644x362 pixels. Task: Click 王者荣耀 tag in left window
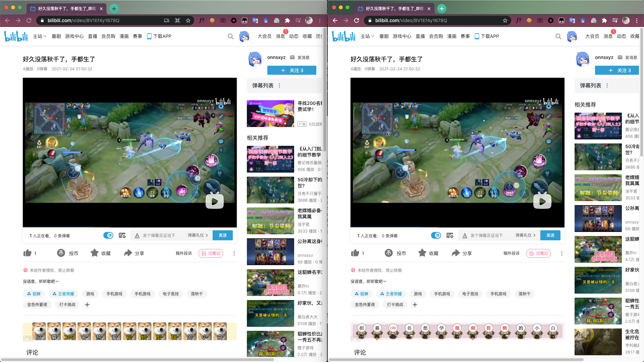coord(63,294)
